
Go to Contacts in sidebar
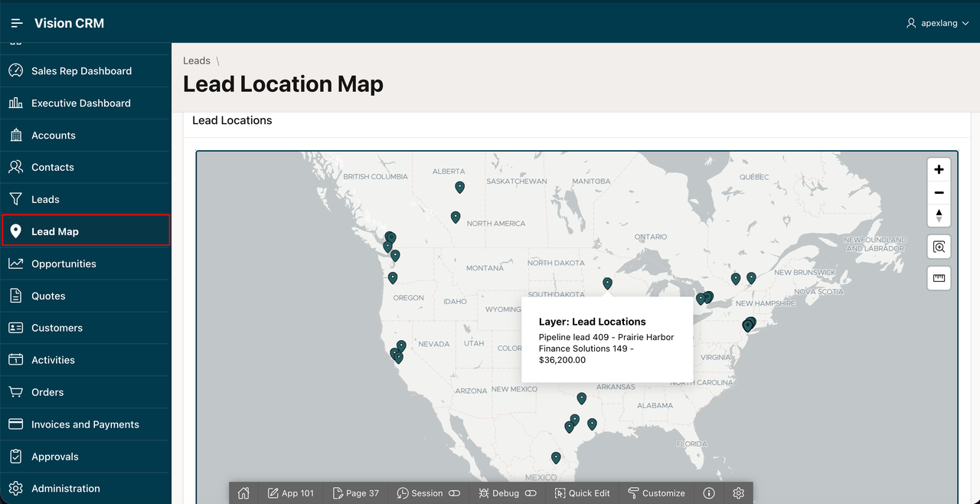pyautogui.click(x=85, y=168)
